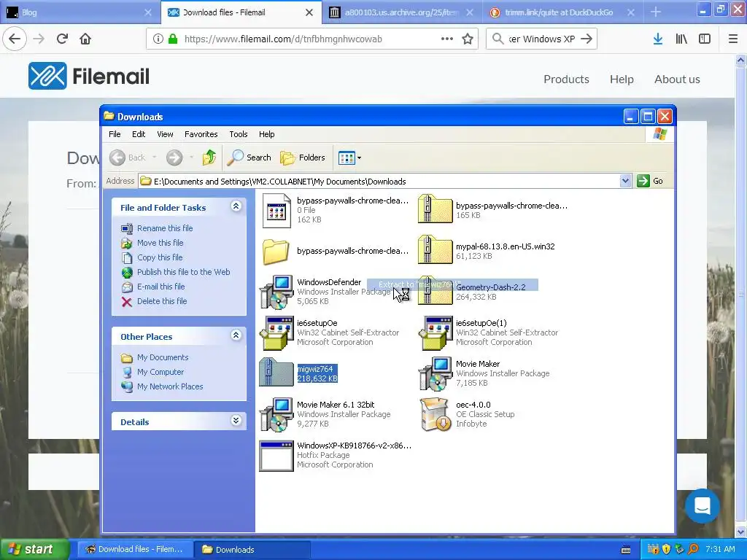Open the Firefox downloads arrow
This screenshot has height=560, width=747.
(658, 39)
